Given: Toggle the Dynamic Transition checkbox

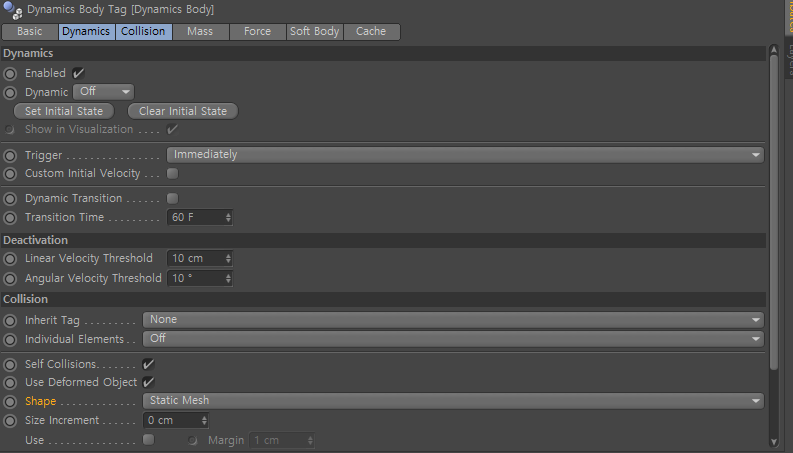Looking at the screenshot, I should [x=172, y=198].
